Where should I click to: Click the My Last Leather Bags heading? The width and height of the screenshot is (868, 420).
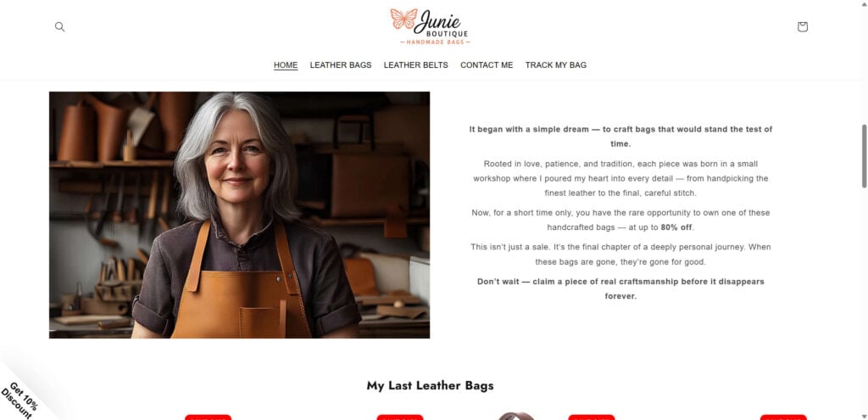tap(430, 385)
